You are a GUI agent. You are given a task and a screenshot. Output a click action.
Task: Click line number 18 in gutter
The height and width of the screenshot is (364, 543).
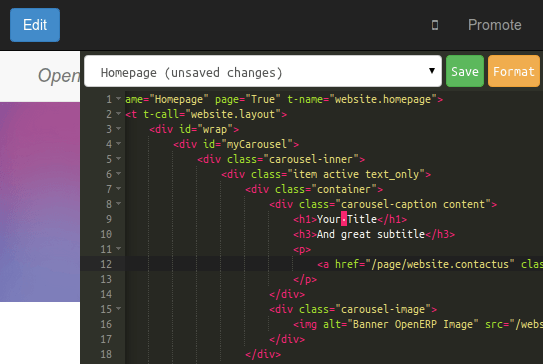pos(106,354)
